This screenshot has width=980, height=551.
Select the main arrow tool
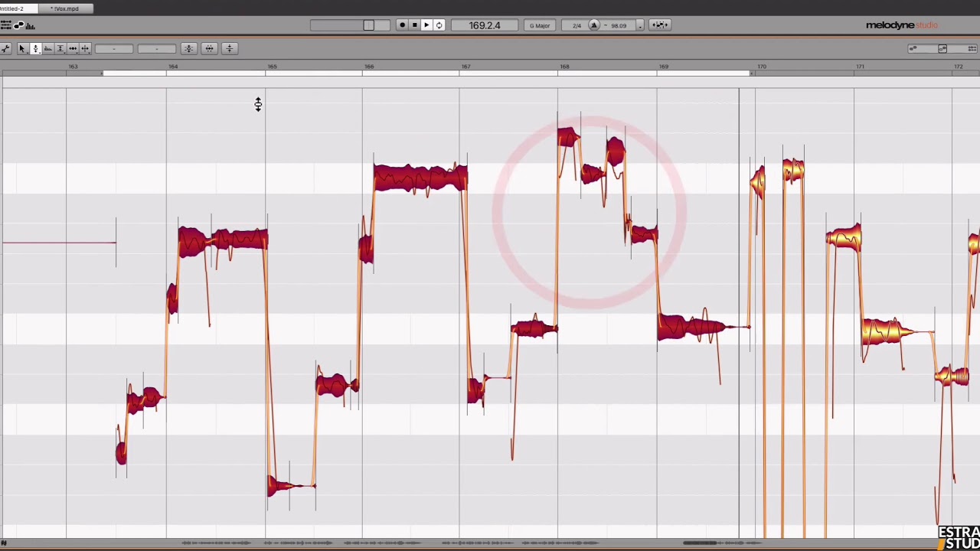pos(22,49)
